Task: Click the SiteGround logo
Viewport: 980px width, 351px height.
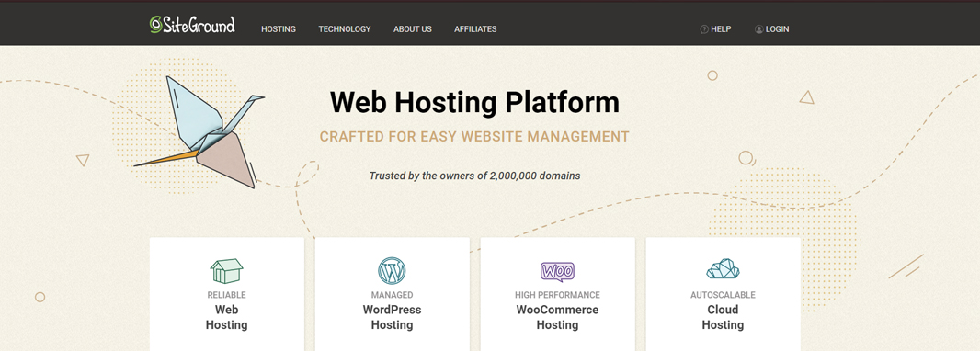Action: point(192,25)
